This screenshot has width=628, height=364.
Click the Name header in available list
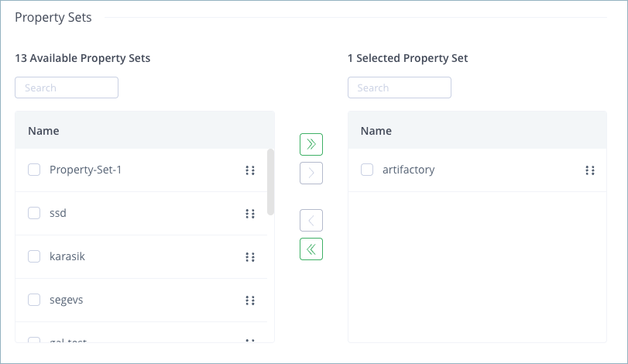click(44, 131)
